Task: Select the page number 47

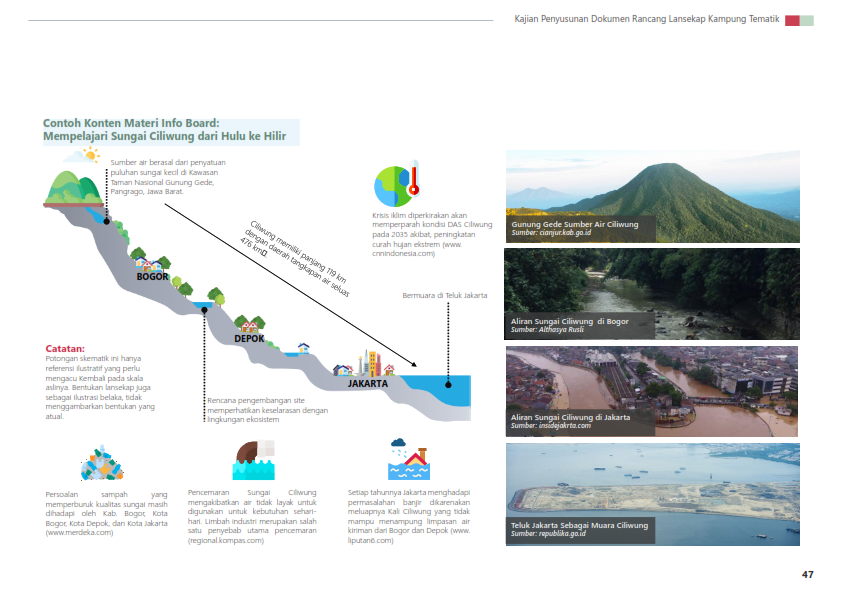Action: coord(806,574)
